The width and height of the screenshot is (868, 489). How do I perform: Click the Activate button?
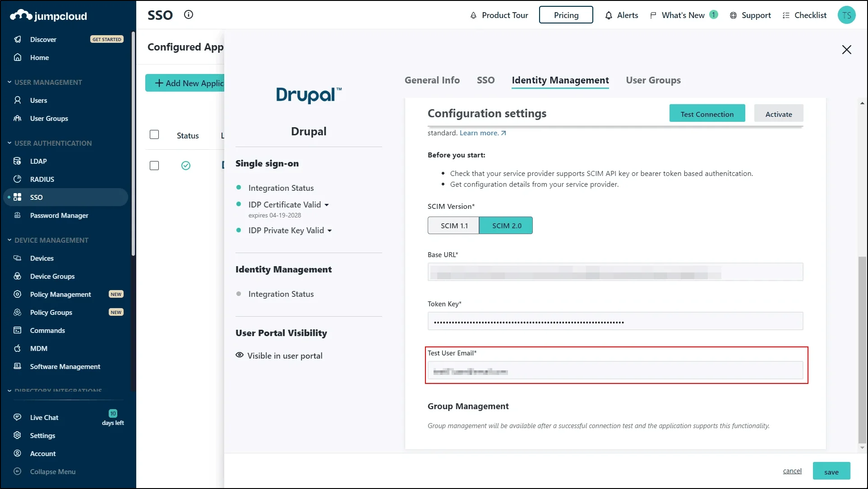[x=779, y=114]
